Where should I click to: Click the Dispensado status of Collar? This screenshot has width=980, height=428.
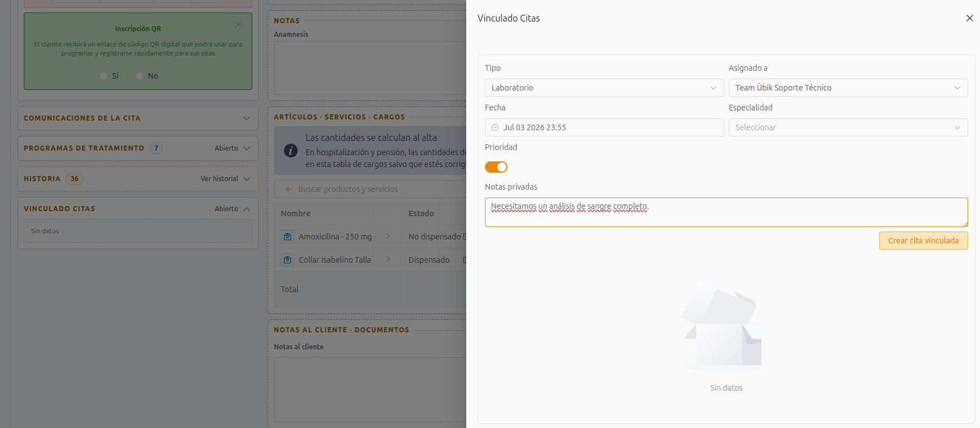[429, 260]
